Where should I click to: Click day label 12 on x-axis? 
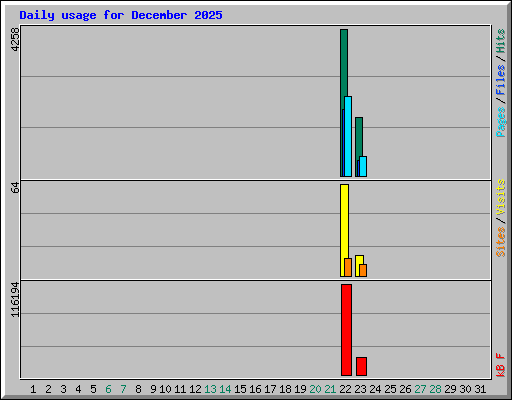[195, 389]
